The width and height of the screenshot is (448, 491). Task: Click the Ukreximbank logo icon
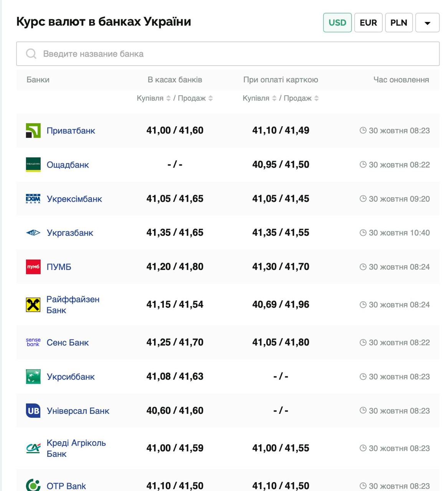[33, 199]
